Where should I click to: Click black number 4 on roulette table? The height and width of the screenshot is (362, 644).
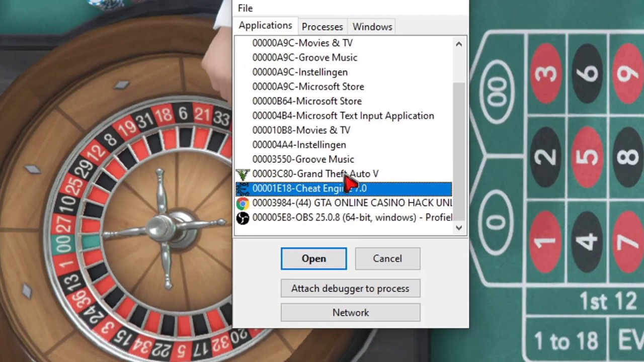[x=587, y=241]
